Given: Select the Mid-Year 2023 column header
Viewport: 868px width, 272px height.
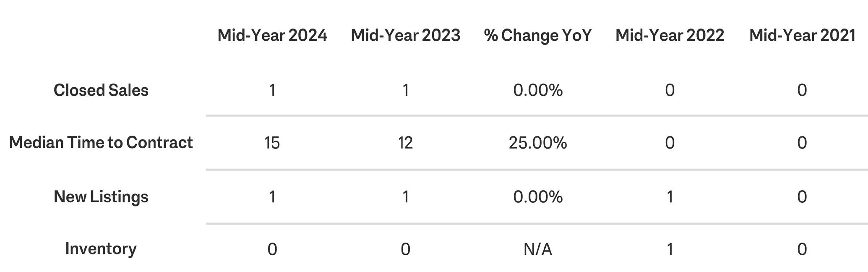Looking at the screenshot, I should click(406, 35).
